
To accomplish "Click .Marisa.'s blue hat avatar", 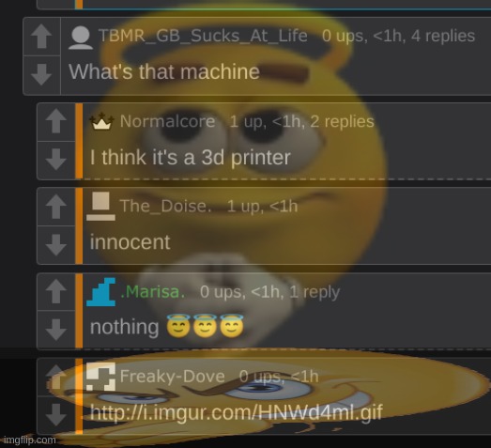I will [100, 292].
